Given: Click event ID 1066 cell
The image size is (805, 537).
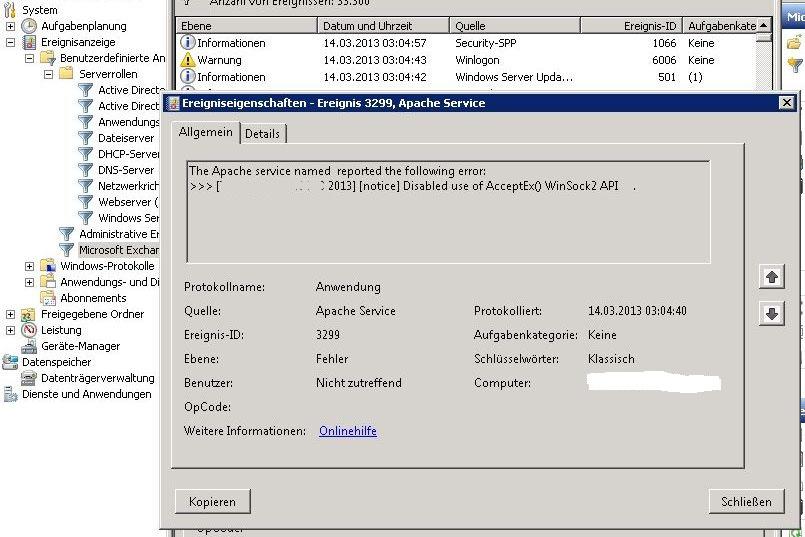Looking at the screenshot, I should [664, 43].
